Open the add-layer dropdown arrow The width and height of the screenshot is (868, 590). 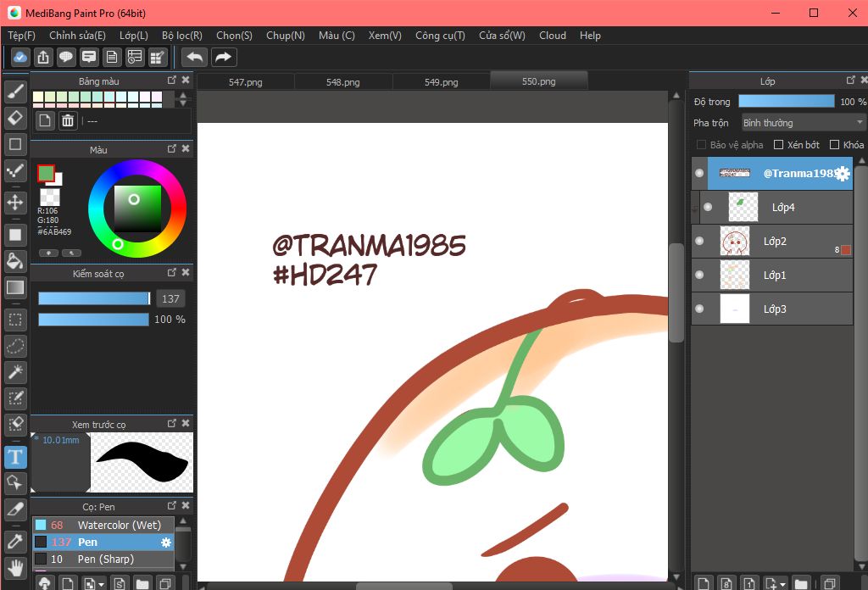[x=782, y=584]
